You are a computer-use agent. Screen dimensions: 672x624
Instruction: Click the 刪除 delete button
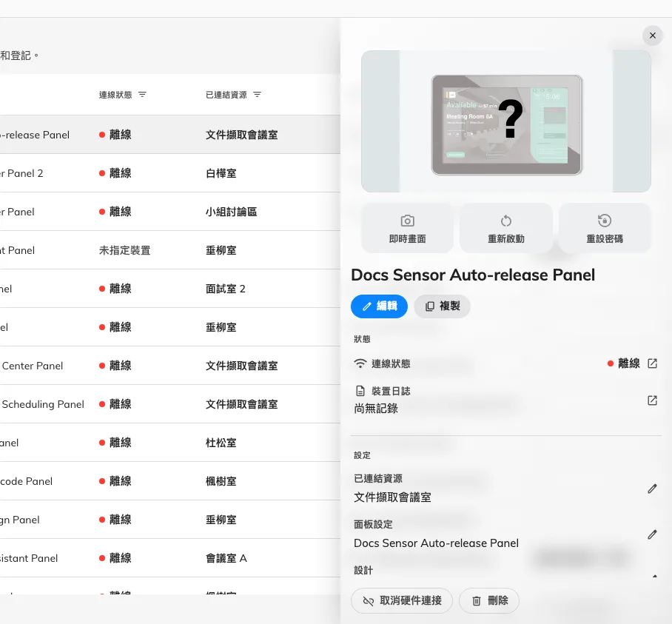tap(489, 601)
